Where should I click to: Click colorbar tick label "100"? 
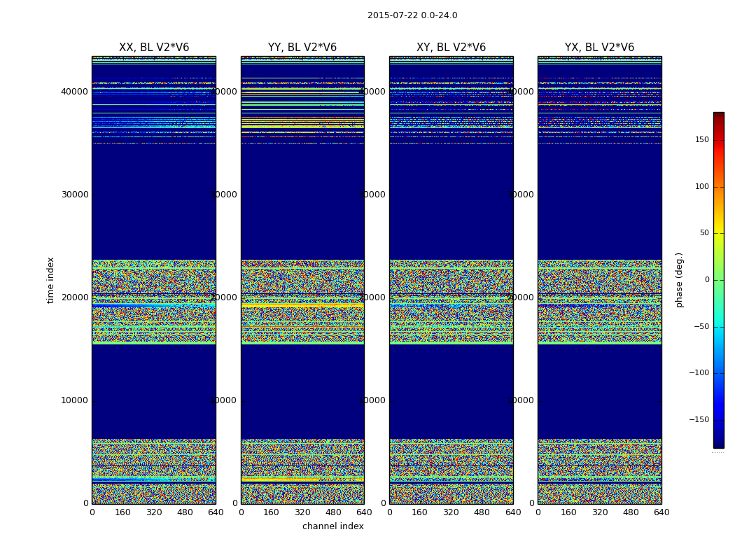click(x=702, y=186)
